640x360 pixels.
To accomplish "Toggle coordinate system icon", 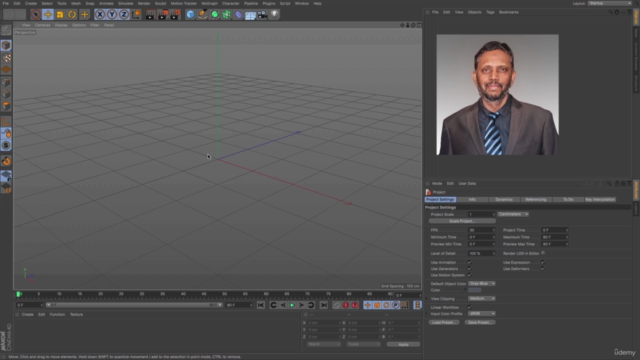I will (x=136, y=15).
